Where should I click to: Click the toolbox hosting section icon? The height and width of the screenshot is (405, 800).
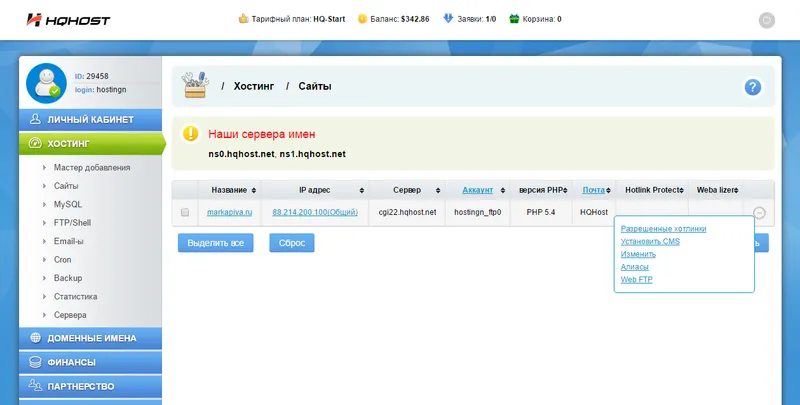[x=195, y=85]
